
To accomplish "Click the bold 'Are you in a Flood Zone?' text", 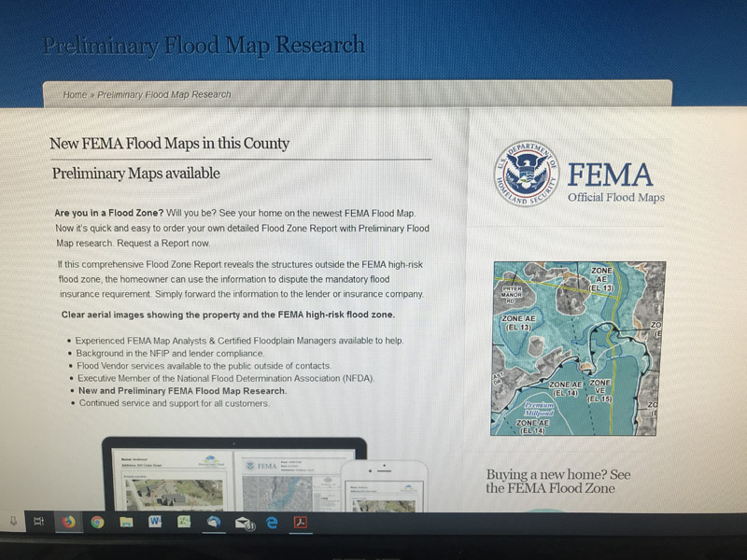I will pos(109,213).
